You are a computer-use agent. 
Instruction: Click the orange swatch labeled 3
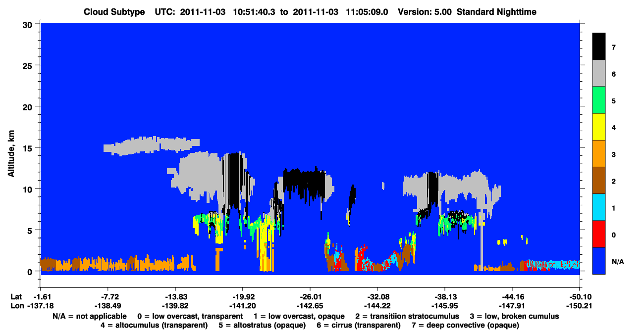599,154
